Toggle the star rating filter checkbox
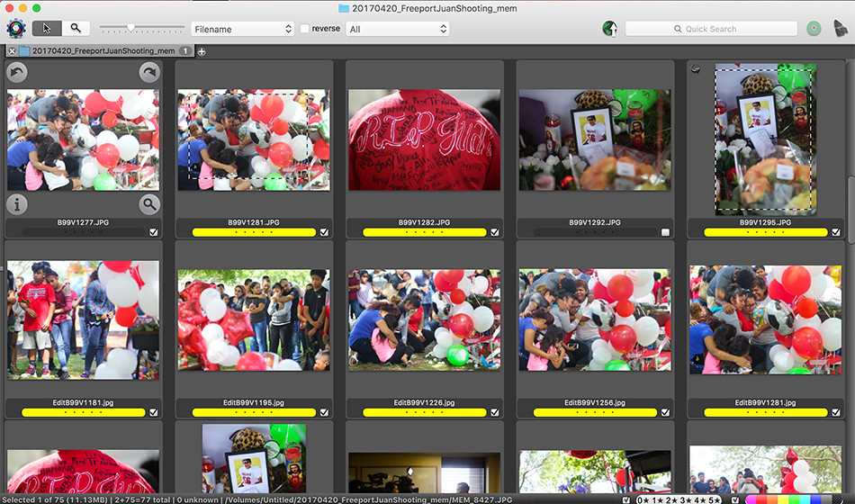Viewport: 855px width, 504px height. click(x=626, y=499)
